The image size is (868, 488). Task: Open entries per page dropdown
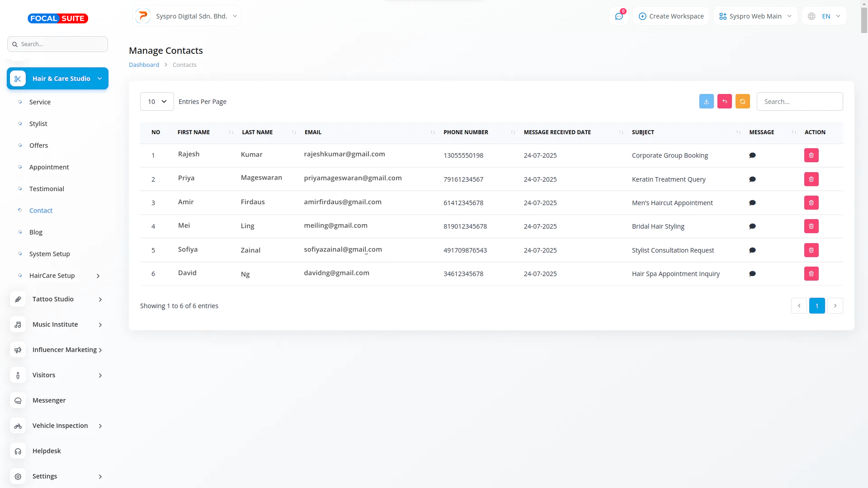(157, 102)
